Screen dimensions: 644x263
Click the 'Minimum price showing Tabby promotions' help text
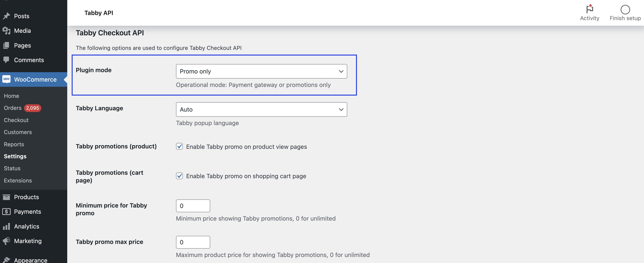point(256,219)
